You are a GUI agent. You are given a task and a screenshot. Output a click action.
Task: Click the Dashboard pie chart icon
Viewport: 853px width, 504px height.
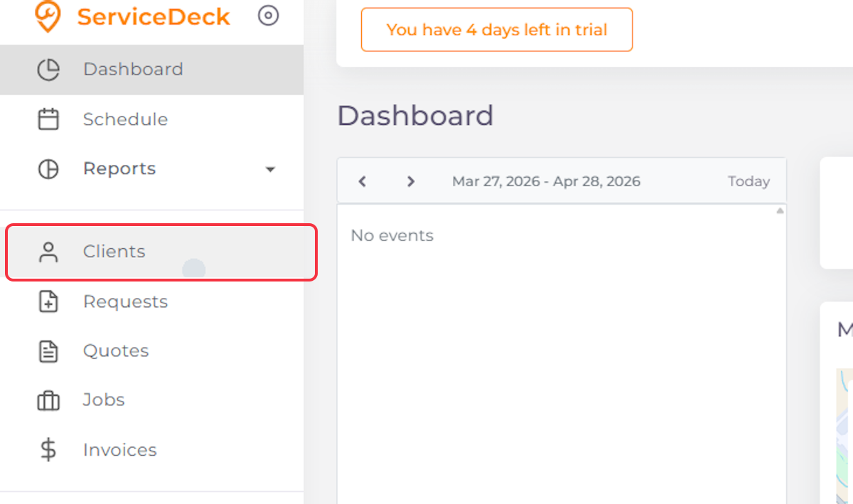(48, 70)
